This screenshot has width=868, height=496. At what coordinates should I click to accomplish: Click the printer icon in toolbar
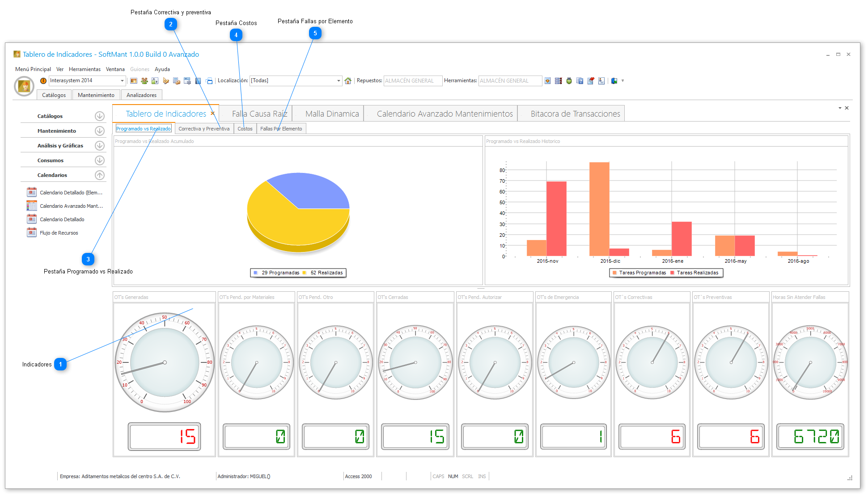(x=209, y=81)
